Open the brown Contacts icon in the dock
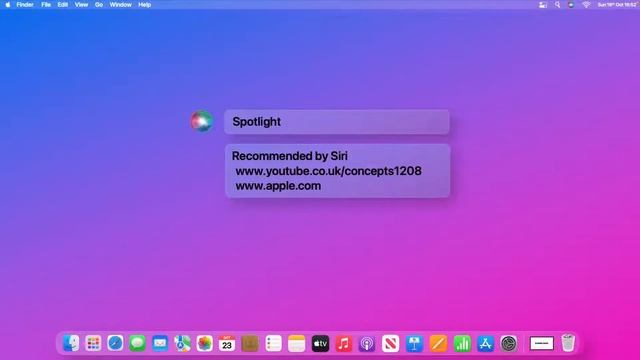 pos(250,343)
